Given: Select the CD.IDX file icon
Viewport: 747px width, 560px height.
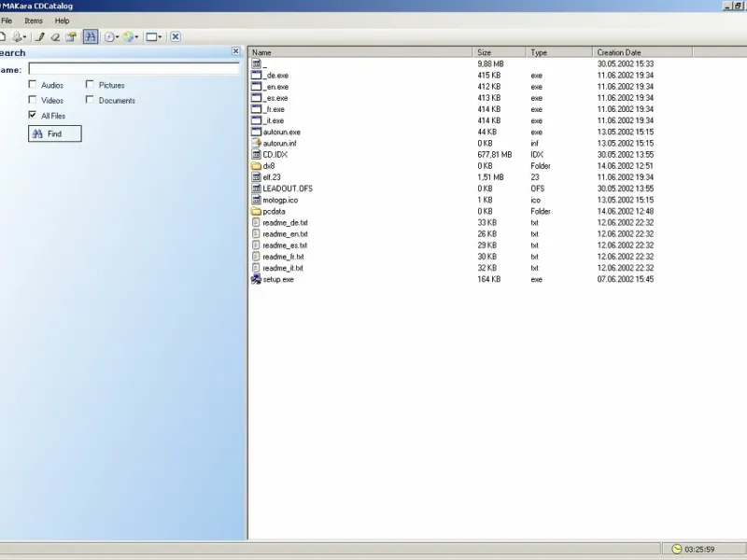Looking at the screenshot, I should point(256,155).
